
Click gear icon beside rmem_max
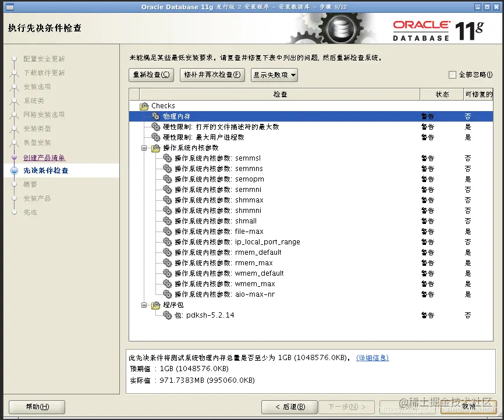(x=168, y=263)
